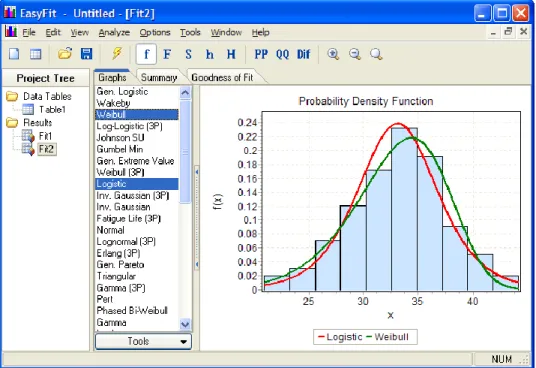The width and height of the screenshot is (536, 368).
Task: Show probability density function f graph
Action: (x=146, y=54)
